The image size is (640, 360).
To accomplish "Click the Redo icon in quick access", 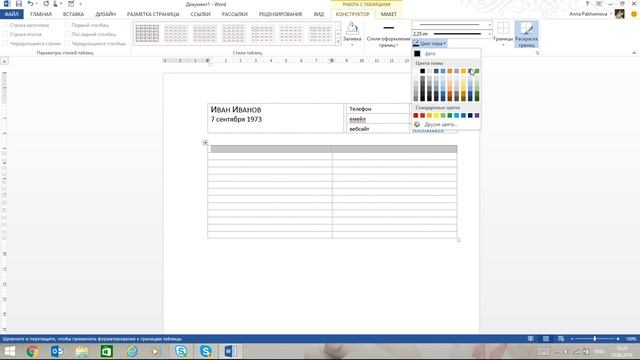I will [46, 4].
